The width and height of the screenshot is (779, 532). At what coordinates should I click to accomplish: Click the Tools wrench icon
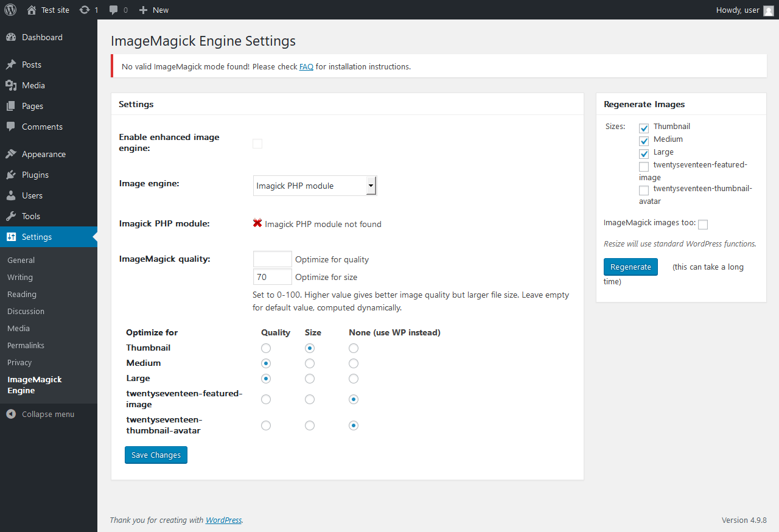pyautogui.click(x=11, y=216)
